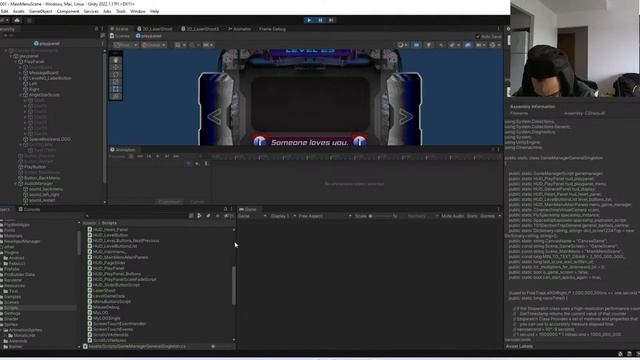Select MouseDebug script in Project
Viewport: 640px width, 360px height.
coord(106,307)
